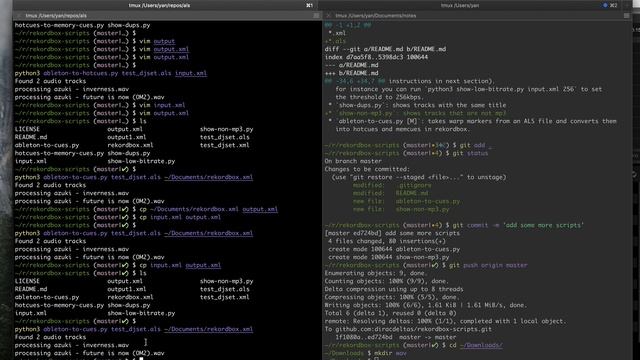Click the 'modified: .gitignore' entry
640x360 pixels.
coord(392,185)
